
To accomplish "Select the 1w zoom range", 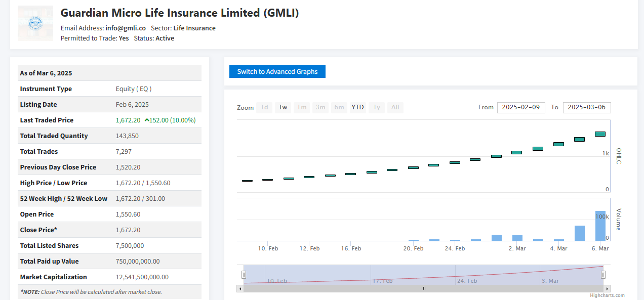I will click(283, 107).
